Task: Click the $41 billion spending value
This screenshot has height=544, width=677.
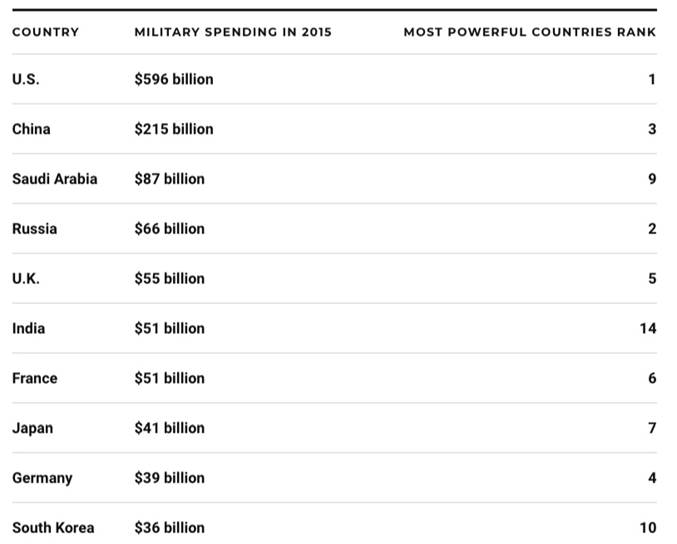Action: (169, 428)
